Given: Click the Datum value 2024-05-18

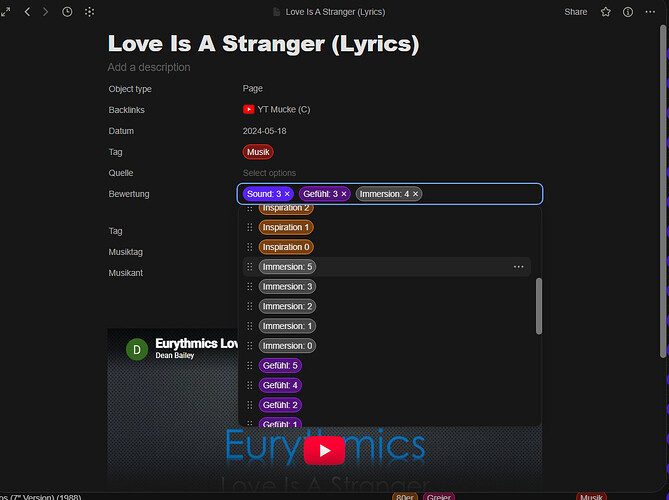Looking at the screenshot, I should coord(265,131).
